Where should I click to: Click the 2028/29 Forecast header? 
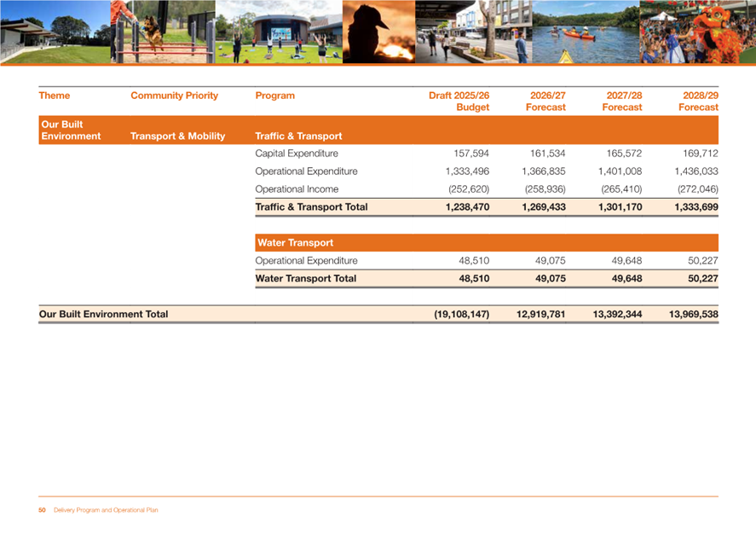[699, 102]
